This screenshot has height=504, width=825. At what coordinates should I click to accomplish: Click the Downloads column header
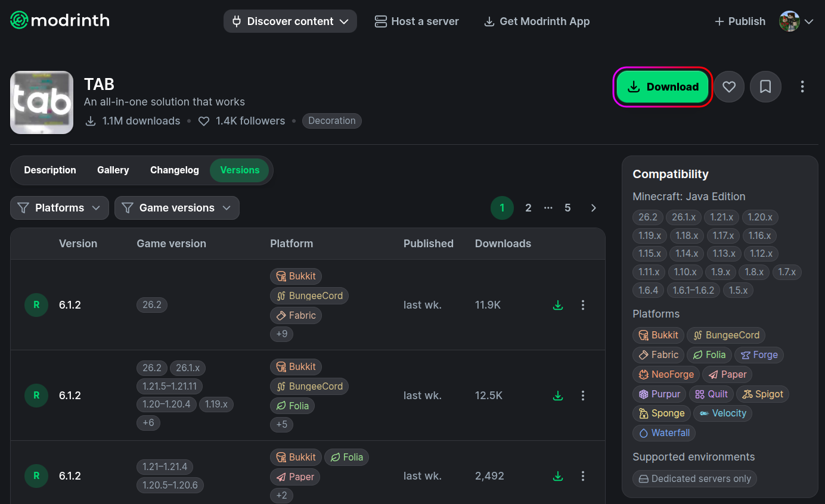point(503,244)
